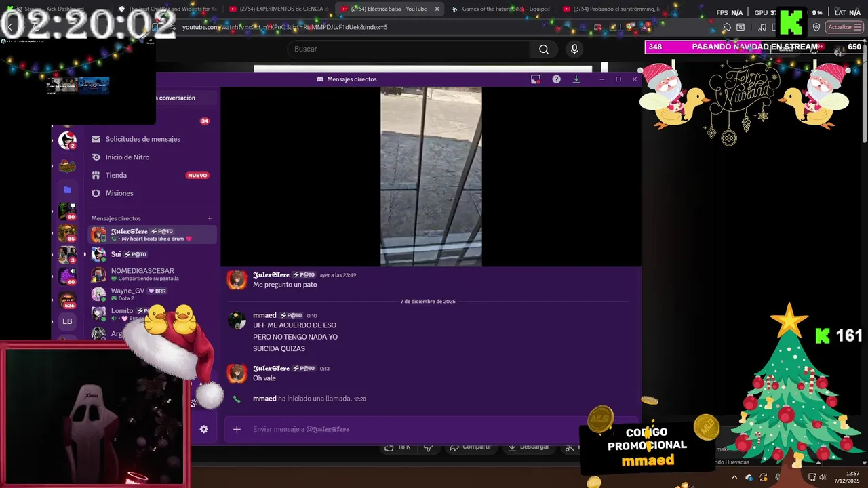The image size is (868, 488).
Task: Click the Discord download icon
Action: (576, 79)
